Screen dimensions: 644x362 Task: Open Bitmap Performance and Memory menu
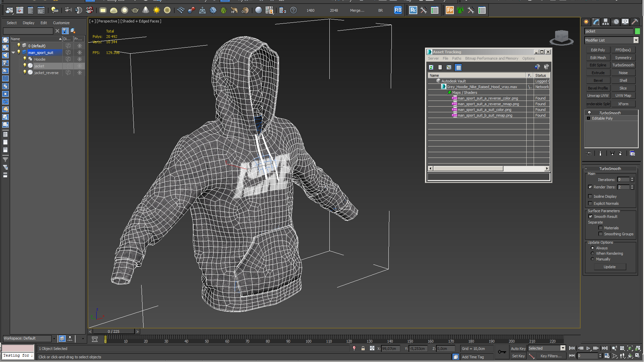coord(491,58)
